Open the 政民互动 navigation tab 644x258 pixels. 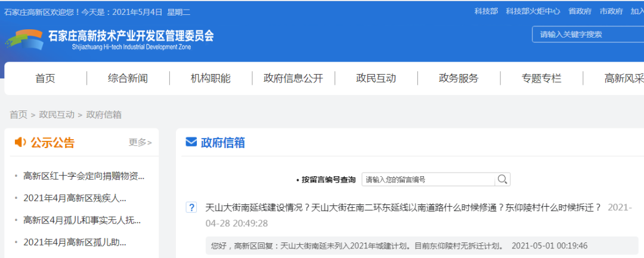376,78
